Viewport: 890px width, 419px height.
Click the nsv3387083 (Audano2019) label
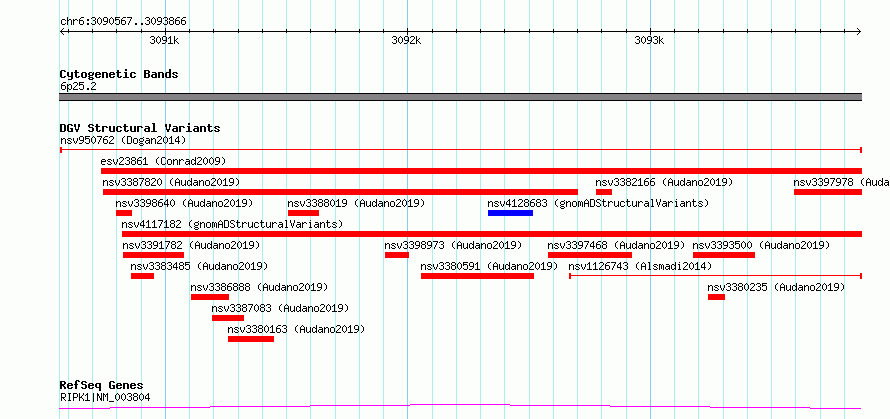(x=280, y=308)
